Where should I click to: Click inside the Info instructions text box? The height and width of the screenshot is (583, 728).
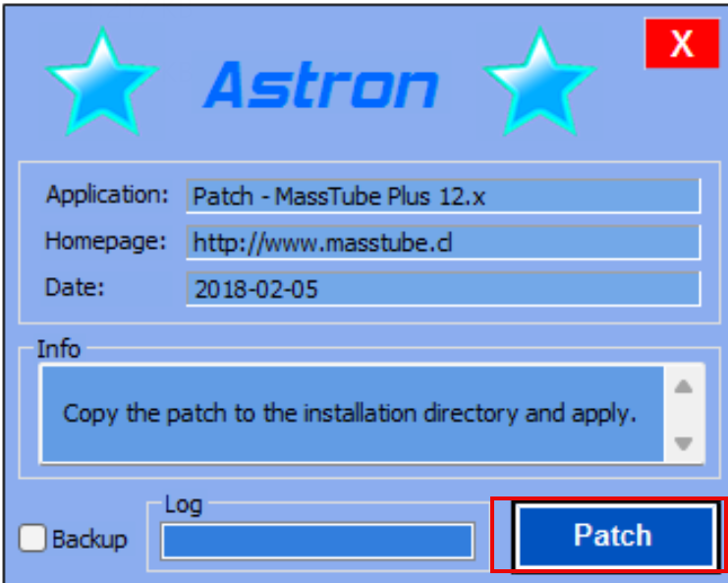coord(350,413)
